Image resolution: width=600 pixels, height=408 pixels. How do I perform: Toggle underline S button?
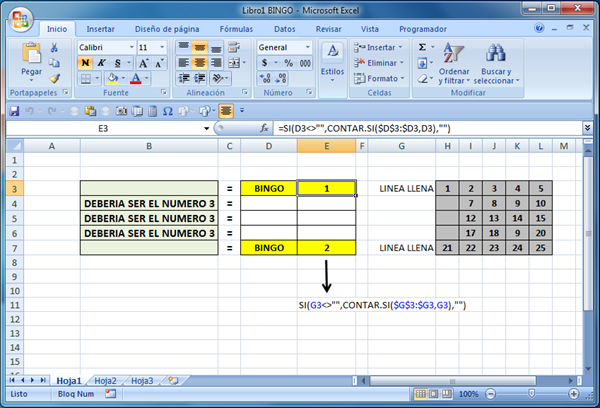pyautogui.click(x=118, y=63)
